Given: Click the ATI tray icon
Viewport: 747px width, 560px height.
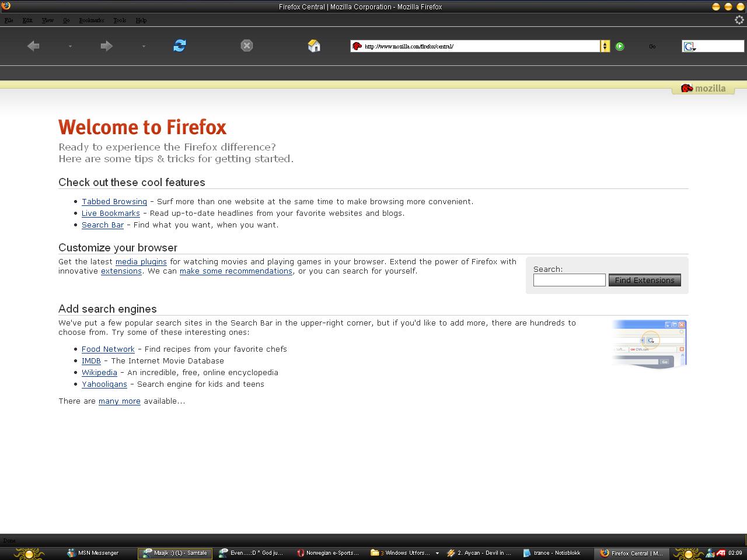Looking at the screenshot, I should click(x=721, y=553).
